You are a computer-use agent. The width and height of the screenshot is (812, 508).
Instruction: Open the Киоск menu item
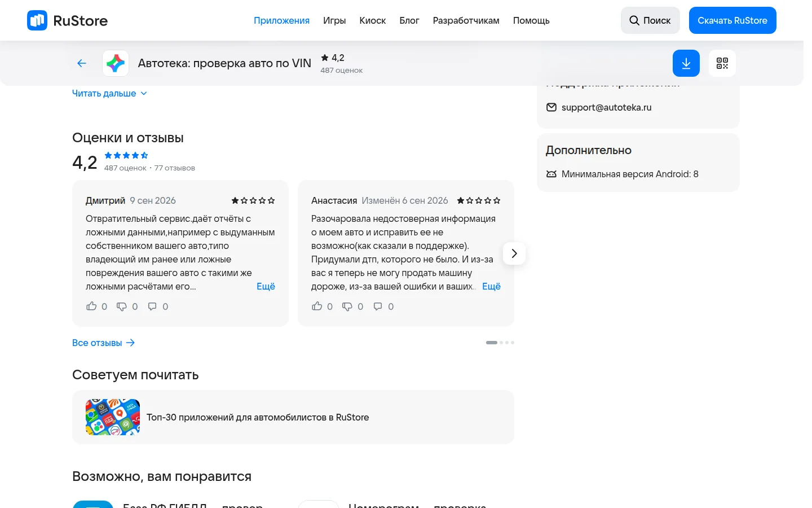[x=373, y=20]
